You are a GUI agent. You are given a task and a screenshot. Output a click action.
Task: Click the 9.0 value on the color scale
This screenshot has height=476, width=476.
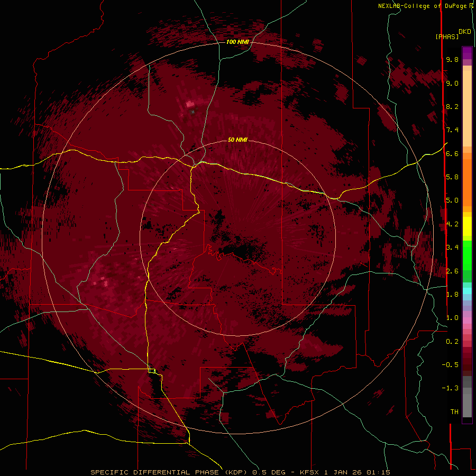pyautogui.click(x=452, y=83)
